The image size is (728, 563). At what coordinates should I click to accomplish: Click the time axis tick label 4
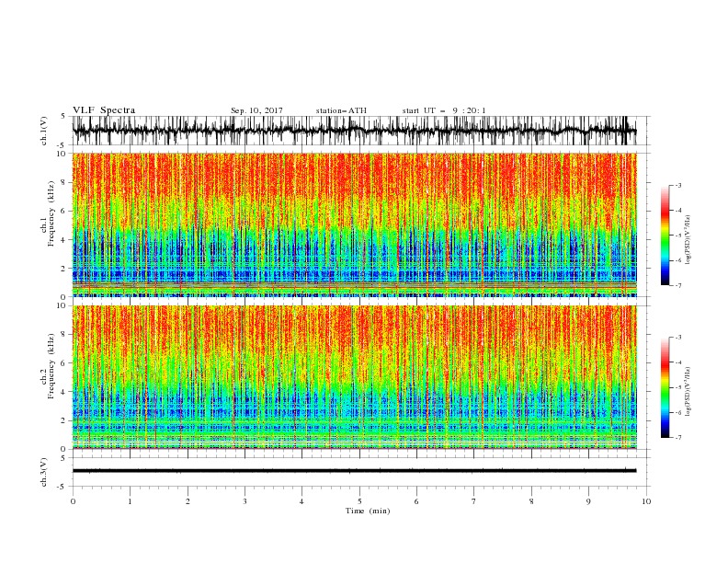[301, 501]
